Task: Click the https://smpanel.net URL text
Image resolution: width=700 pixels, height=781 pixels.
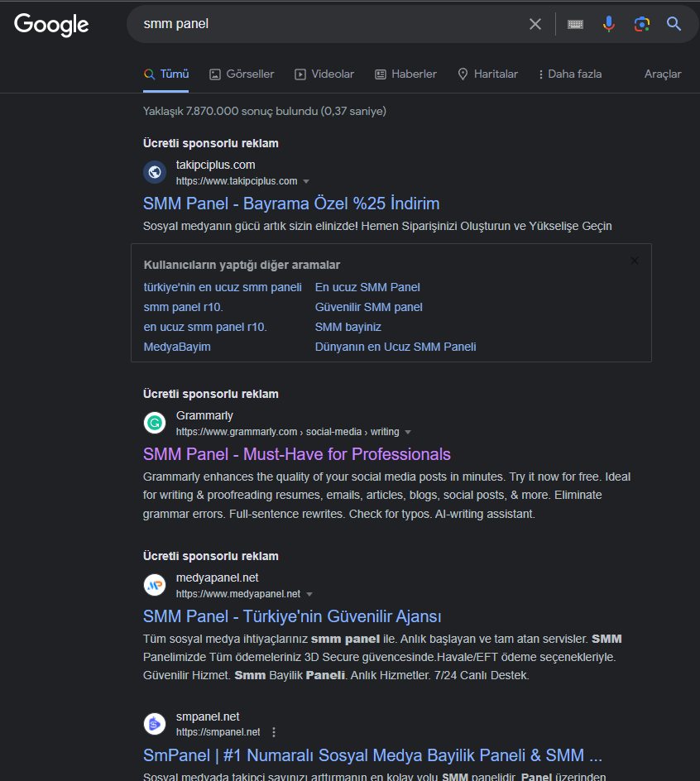Action: tap(218, 732)
